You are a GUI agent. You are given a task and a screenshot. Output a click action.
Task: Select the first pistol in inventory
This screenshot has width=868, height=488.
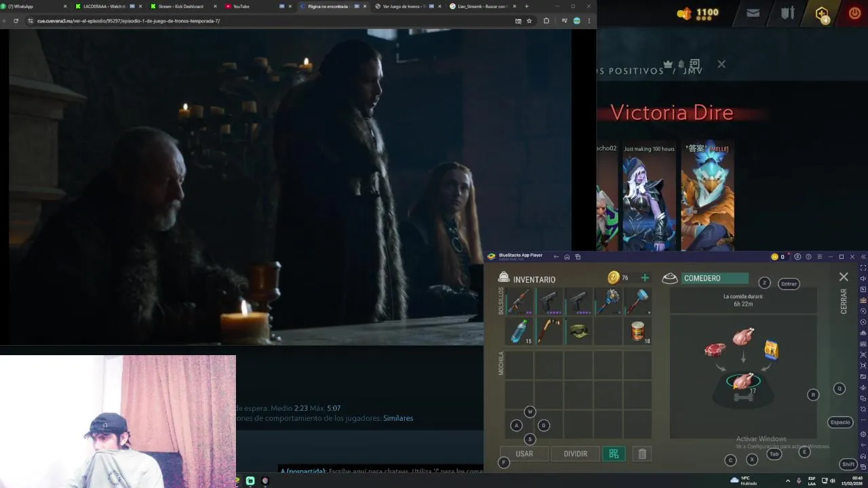549,302
